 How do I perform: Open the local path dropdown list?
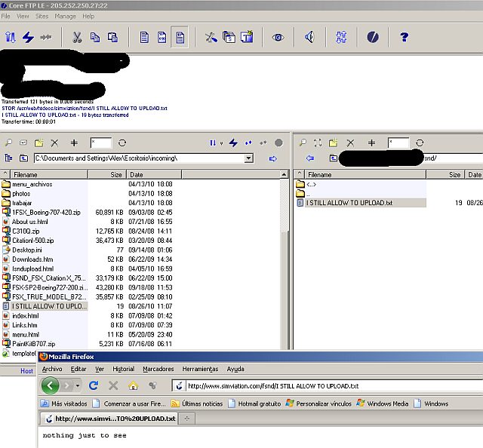(x=248, y=158)
